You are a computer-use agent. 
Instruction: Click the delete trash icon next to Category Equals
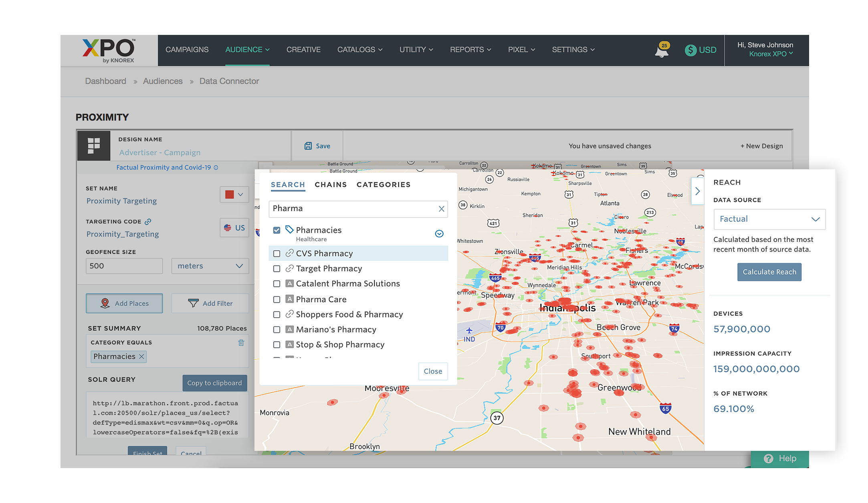click(x=242, y=343)
